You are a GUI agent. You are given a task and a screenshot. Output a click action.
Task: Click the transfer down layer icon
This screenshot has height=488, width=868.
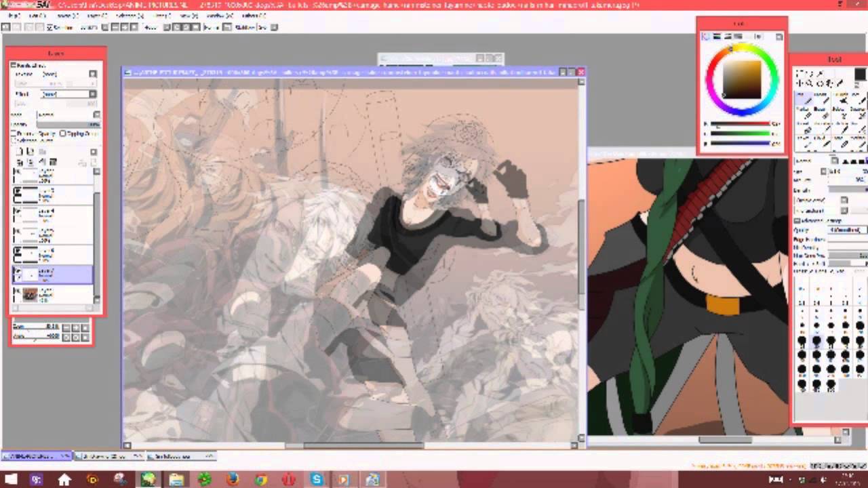pos(20,162)
